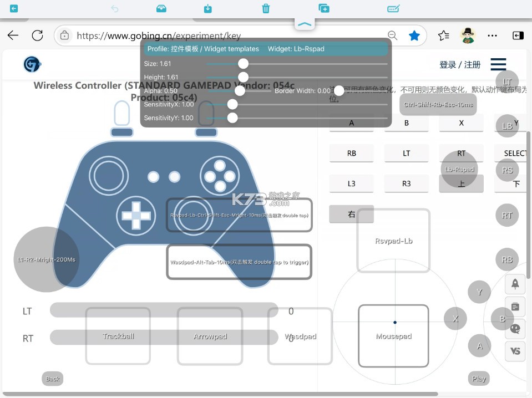Adjust the Height slider handle
Screen dimensions: 532x398
pyautogui.click(x=244, y=77)
